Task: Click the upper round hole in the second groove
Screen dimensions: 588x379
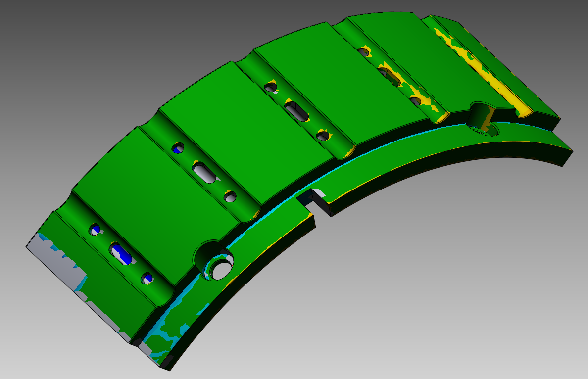Action: click(x=178, y=148)
